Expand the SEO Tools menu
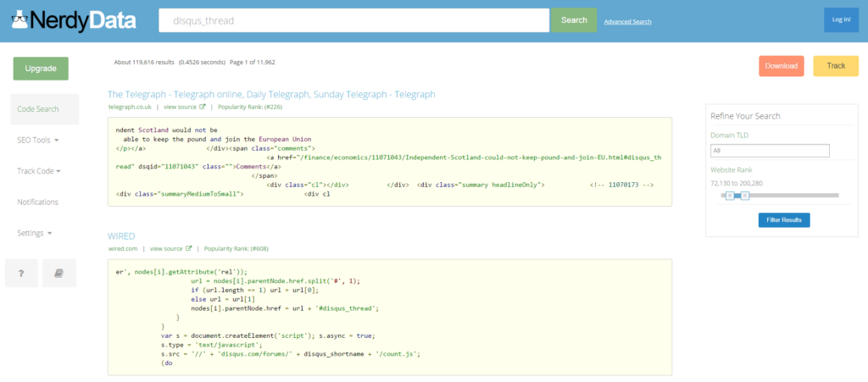868x382 pixels. [38, 141]
